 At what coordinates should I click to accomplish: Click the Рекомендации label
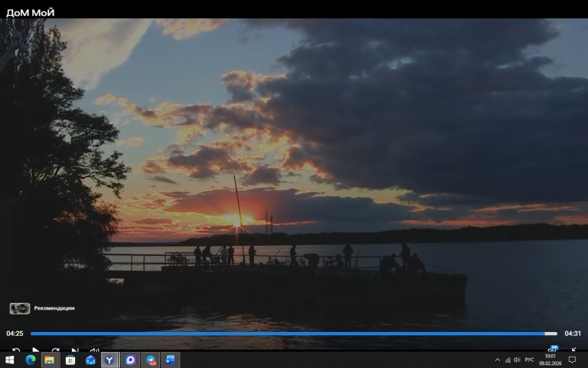click(54, 308)
